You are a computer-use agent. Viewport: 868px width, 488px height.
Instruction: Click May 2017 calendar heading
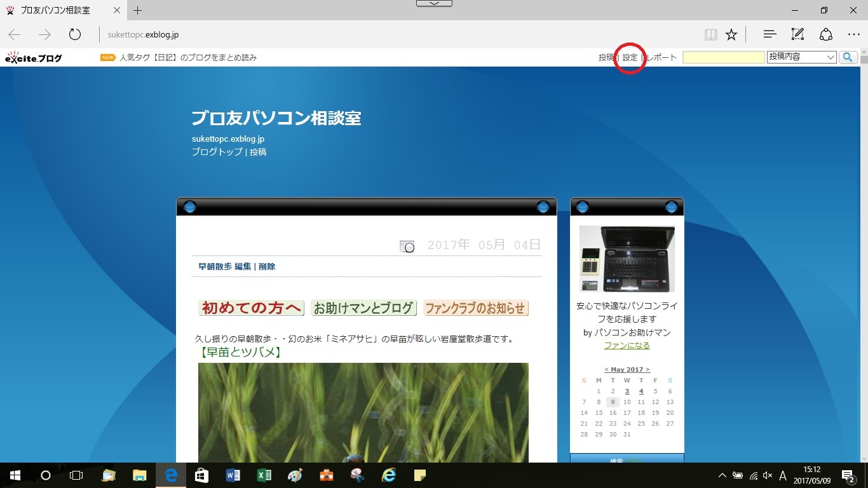point(627,369)
